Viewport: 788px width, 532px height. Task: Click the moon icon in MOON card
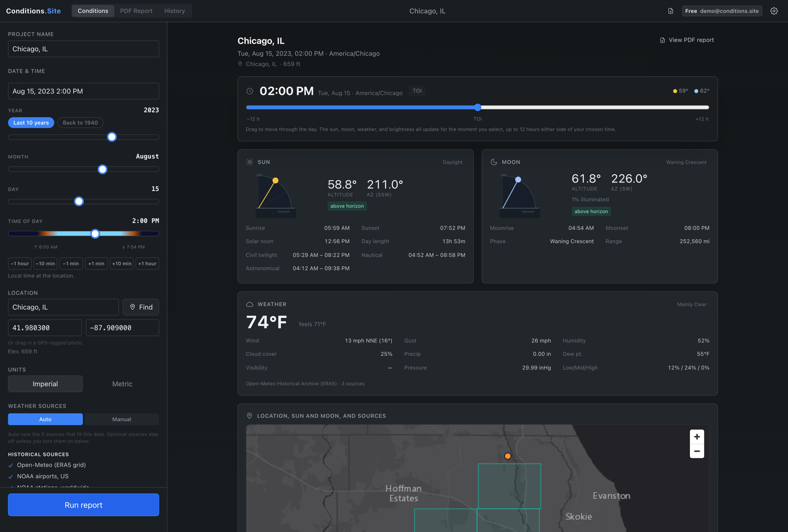[x=494, y=162]
